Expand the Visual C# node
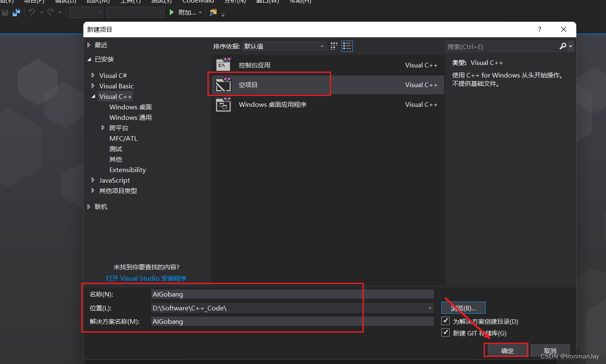The image size is (606, 364). coord(93,75)
